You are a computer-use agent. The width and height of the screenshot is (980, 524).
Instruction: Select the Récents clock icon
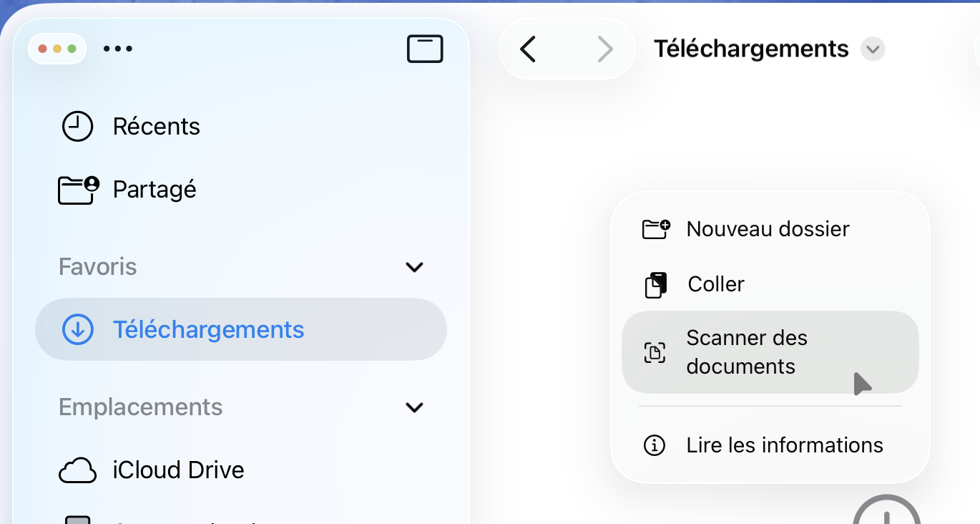tap(77, 126)
